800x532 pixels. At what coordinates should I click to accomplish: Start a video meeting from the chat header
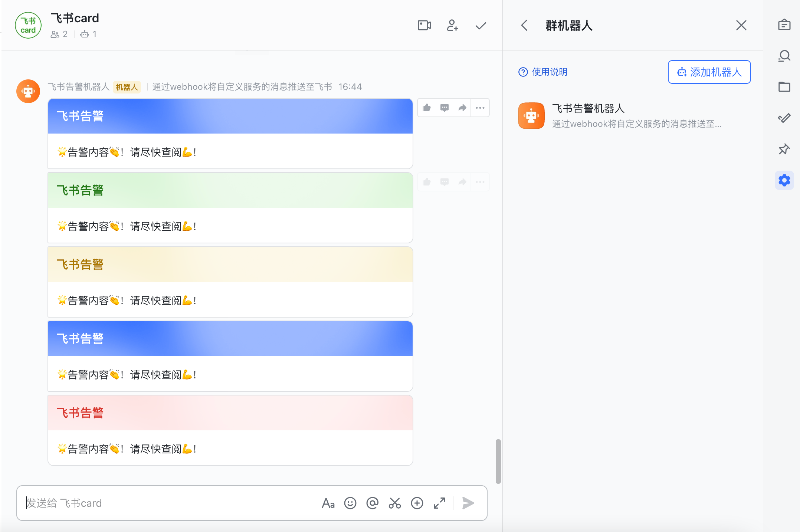(424, 25)
